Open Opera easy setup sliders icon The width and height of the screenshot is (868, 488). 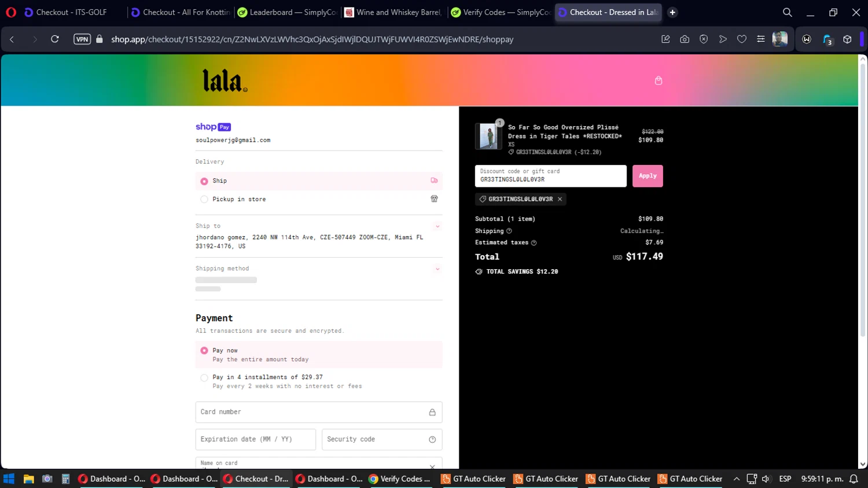[x=761, y=39]
